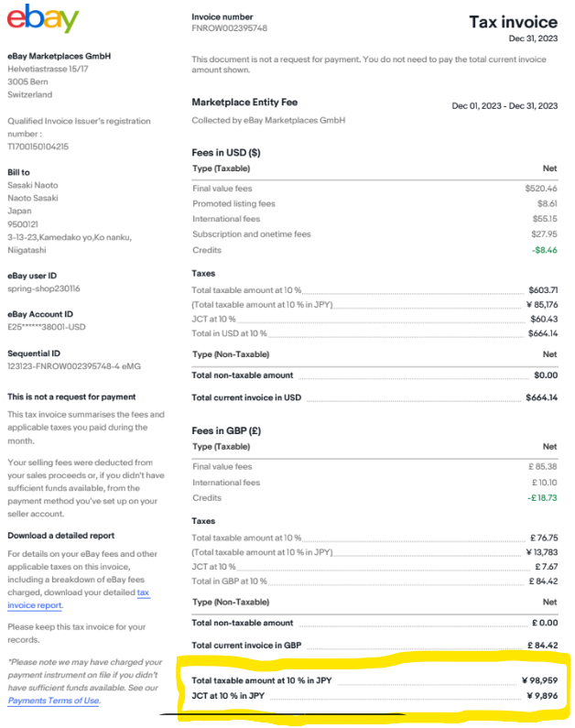Select USD JCT amount $60.43
575x728 pixels.
tap(544, 319)
